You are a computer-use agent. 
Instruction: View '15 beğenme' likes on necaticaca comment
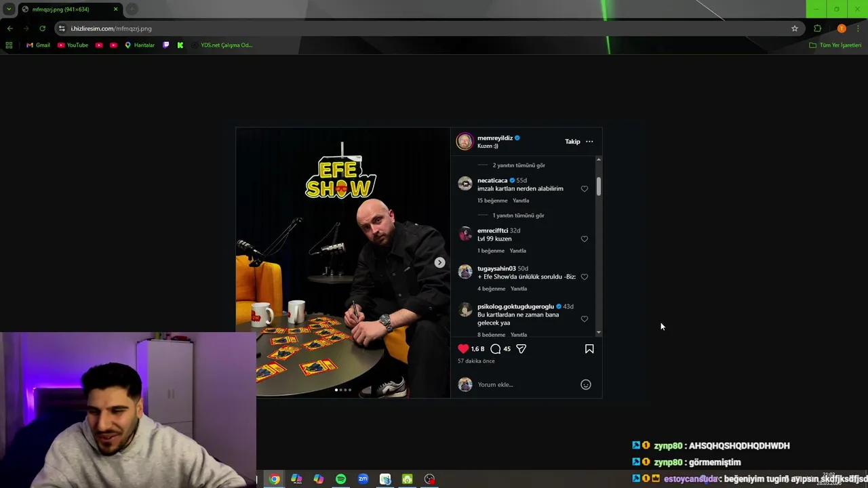493,201
